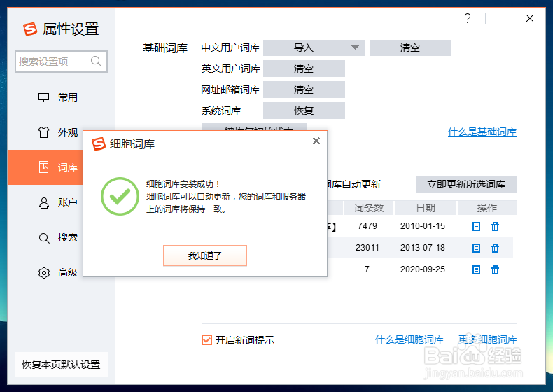Click the Sogou icon in 细胞词库 dialog
This screenshot has width=553, height=392.
pyautogui.click(x=99, y=143)
